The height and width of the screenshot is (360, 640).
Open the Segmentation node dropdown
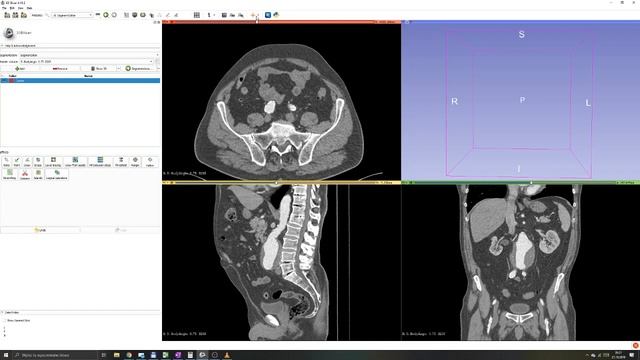[89, 55]
